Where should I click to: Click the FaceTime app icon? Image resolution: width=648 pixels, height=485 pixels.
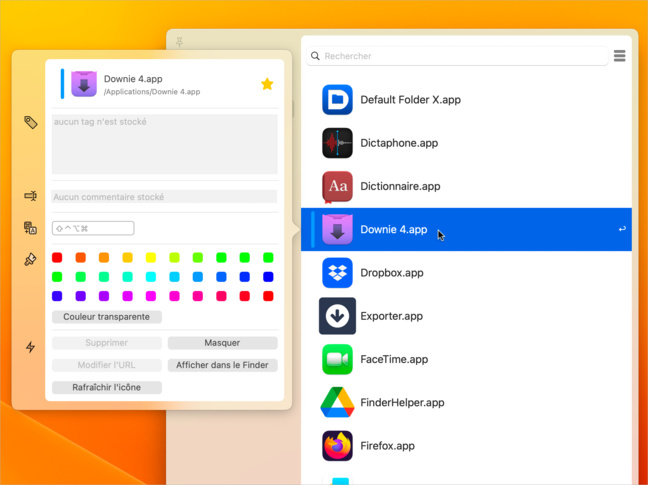tap(337, 359)
